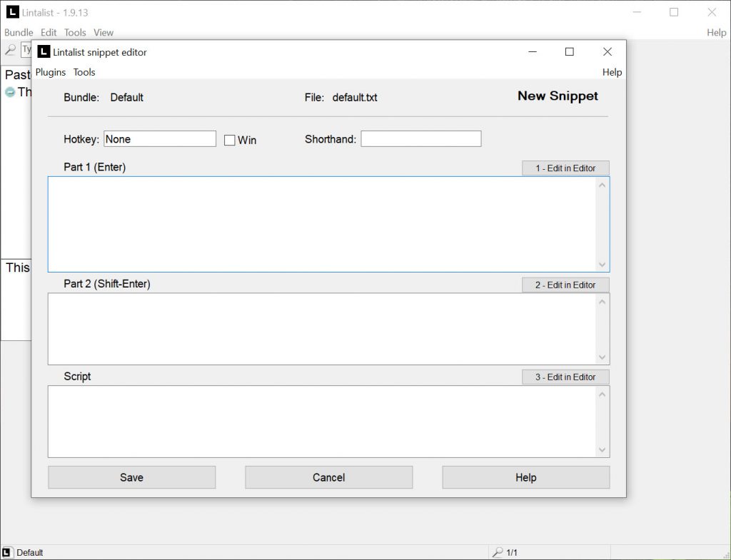
Task: Maximize the snippet editor window
Action: pos(569,51)
